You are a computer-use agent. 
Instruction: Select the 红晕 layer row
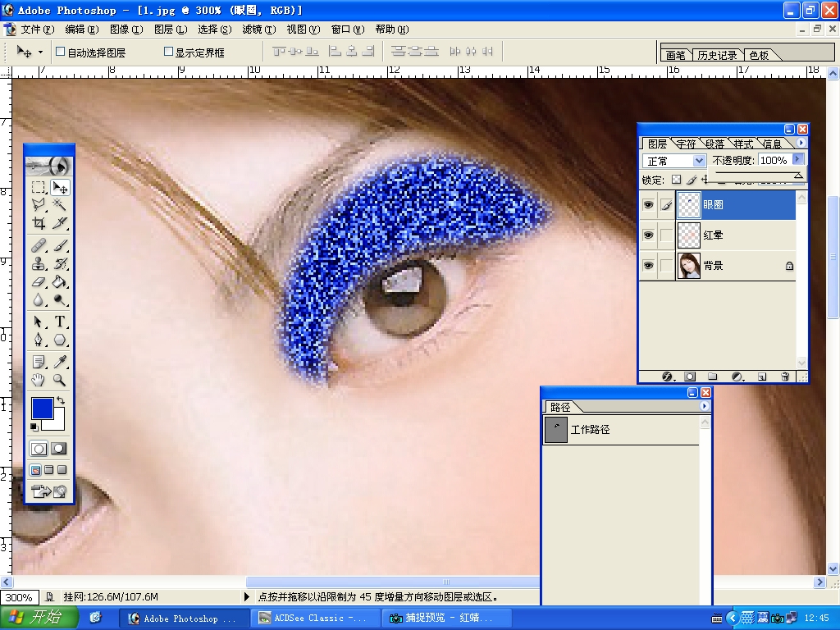point(718,235)
